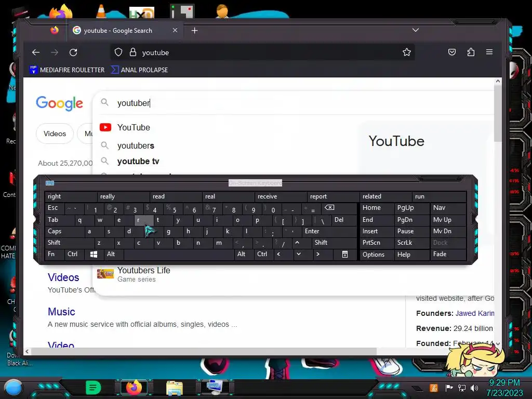The height and width of the screenshot is (399, 532).
Task: Toggle Nav key on on-screen keyboard
Action: click(x=448, y=208)
